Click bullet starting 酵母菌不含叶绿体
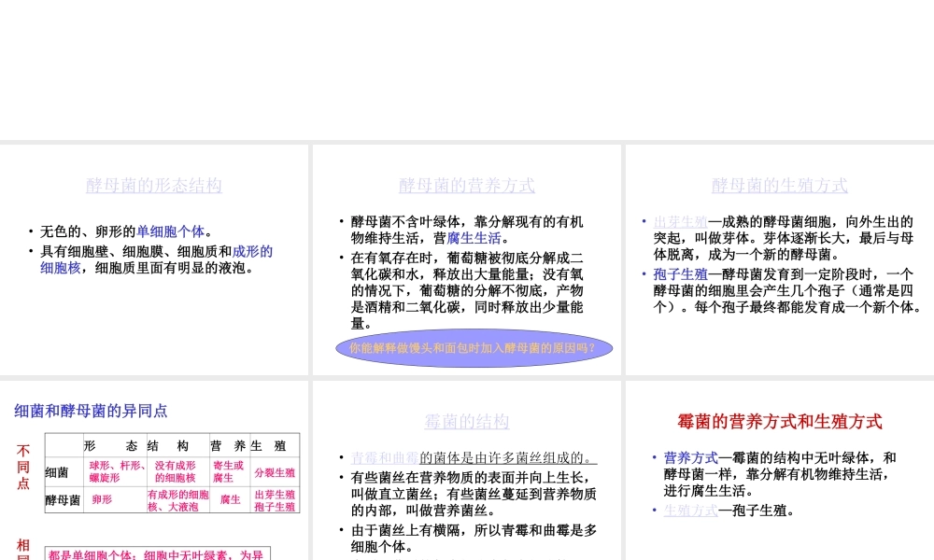 467,230
